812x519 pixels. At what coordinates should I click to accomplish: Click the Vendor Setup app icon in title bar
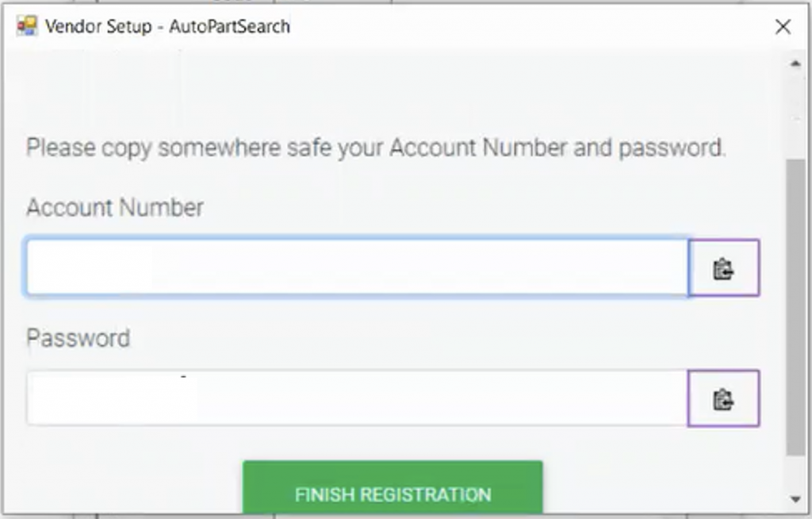pyautogui.click(x=26, y=26)
